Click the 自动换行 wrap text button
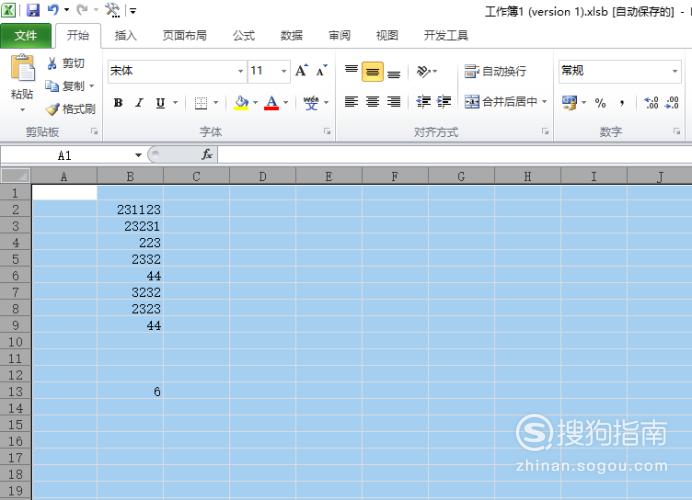 tap(495, 71)
